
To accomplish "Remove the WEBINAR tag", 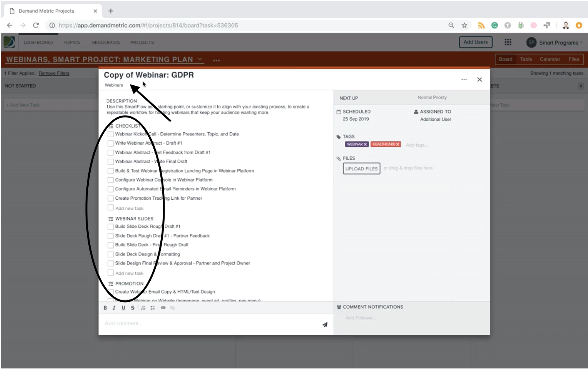I will pyautogui.click(x=365, y=144).
